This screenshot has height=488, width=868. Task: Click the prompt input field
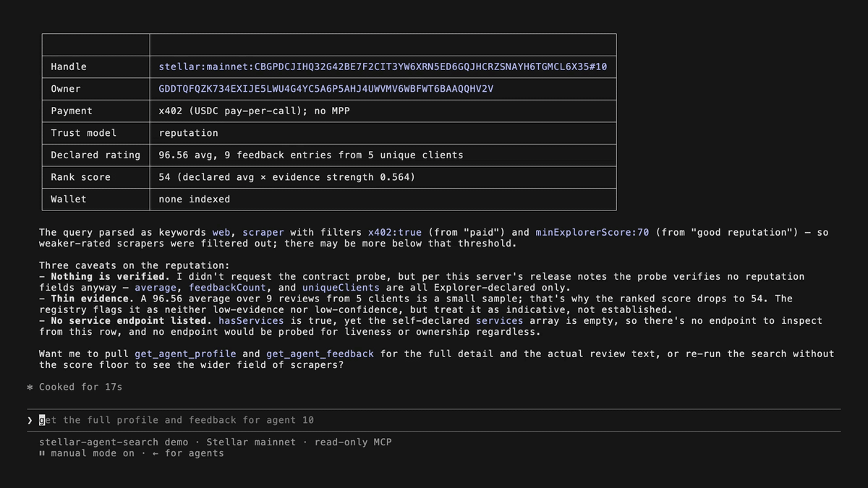click(x=434, y=420)
